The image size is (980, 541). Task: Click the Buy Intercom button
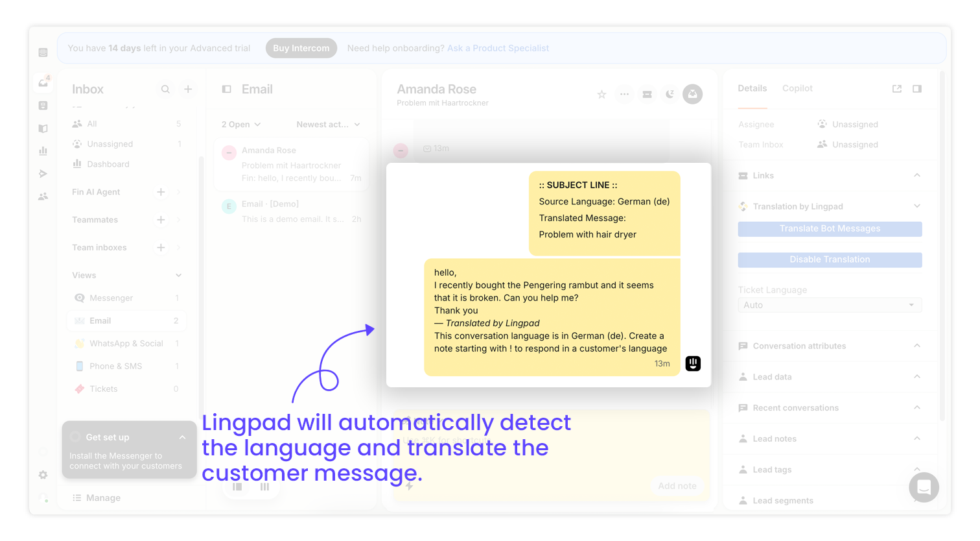[x=301, y=48]
